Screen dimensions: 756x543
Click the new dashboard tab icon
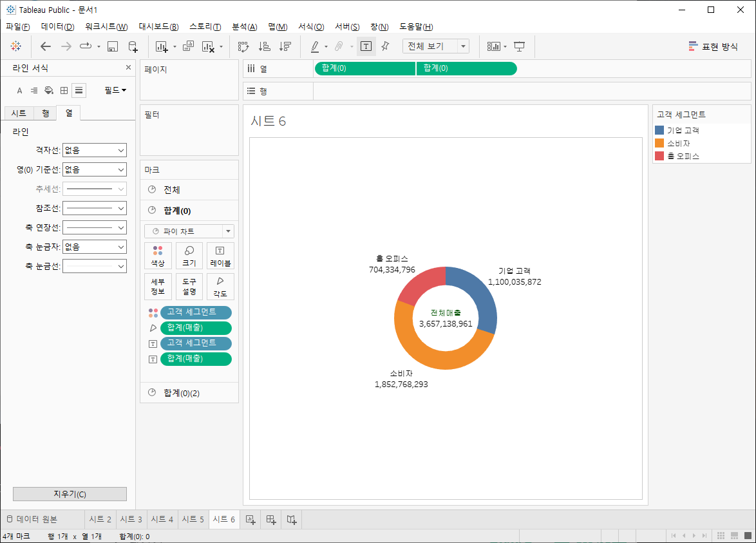[271, 519]
